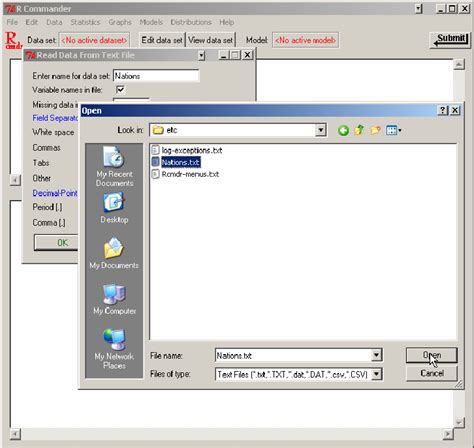Click the Submit button
This screenshot has width=474, height=448.
(x=450, y=40)
